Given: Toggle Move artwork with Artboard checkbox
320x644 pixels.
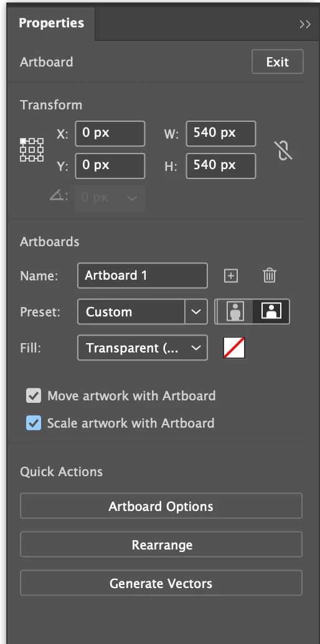Looking at the screenshot, I should point(34,396).
